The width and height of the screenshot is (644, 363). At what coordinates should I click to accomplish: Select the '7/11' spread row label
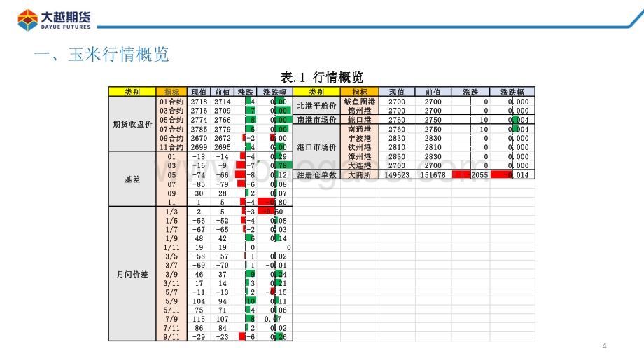[x=171, y=328]
